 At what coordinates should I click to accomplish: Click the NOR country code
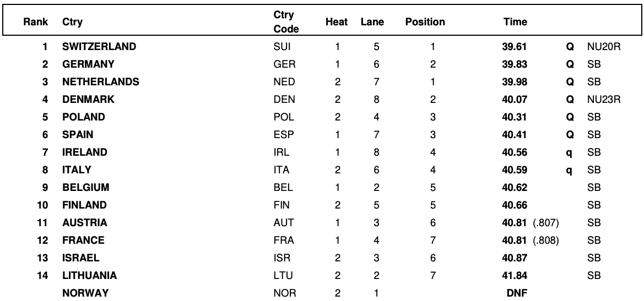pyautogui.click(x=285, y=293)
